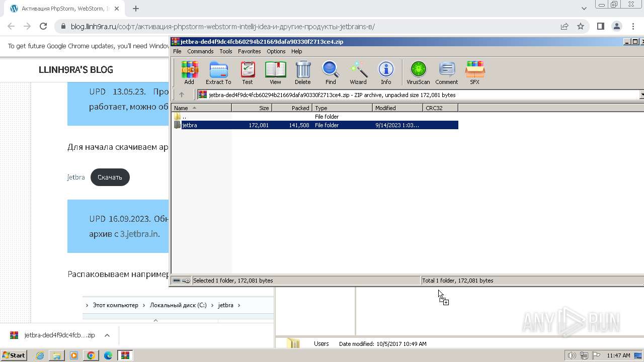The height and width of the screenshot is (362, 644).
Task: Click the Этот компьютер breadcrumb
Action: 115,305
